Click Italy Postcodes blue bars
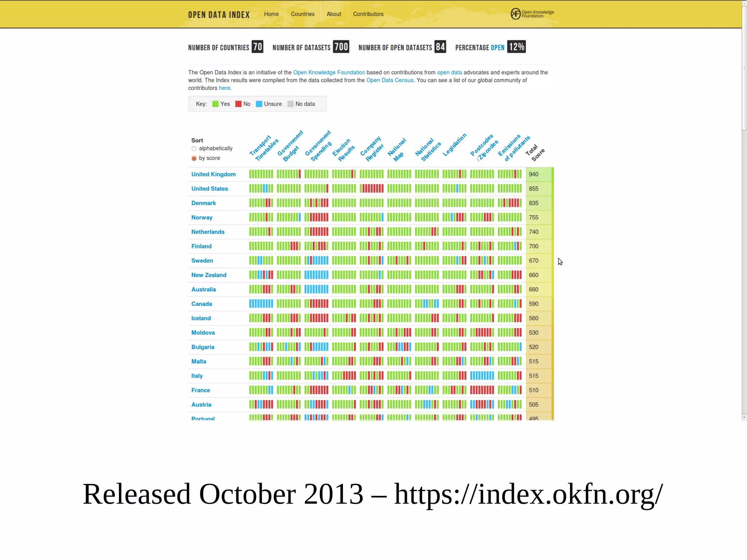The image size is (747, 560). 482,376
